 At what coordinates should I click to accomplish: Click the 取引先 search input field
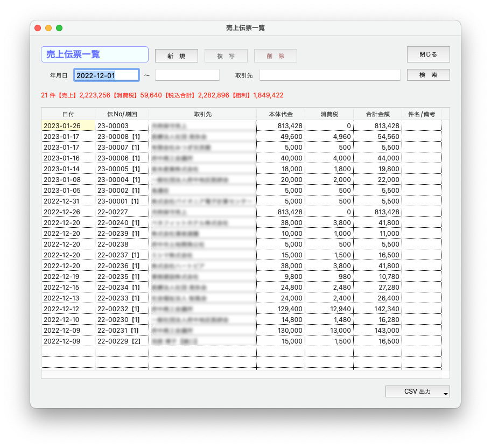click(329, 75)
